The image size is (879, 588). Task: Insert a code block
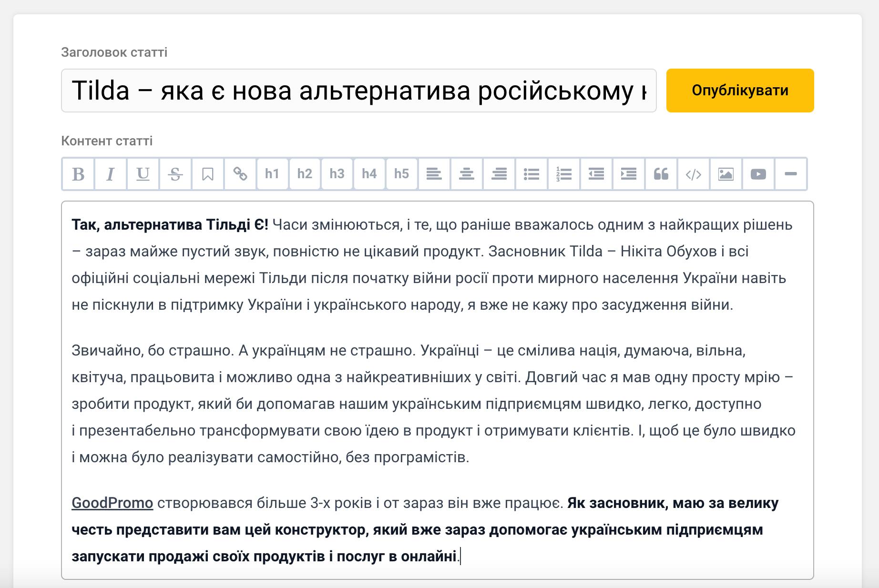coord(694,174)
